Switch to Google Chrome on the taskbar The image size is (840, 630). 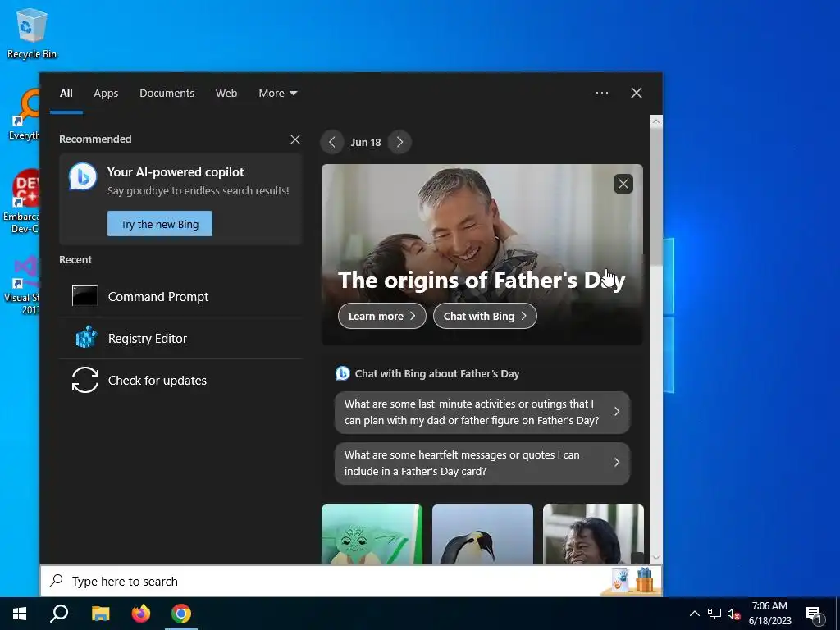click(x=181, y=614)
